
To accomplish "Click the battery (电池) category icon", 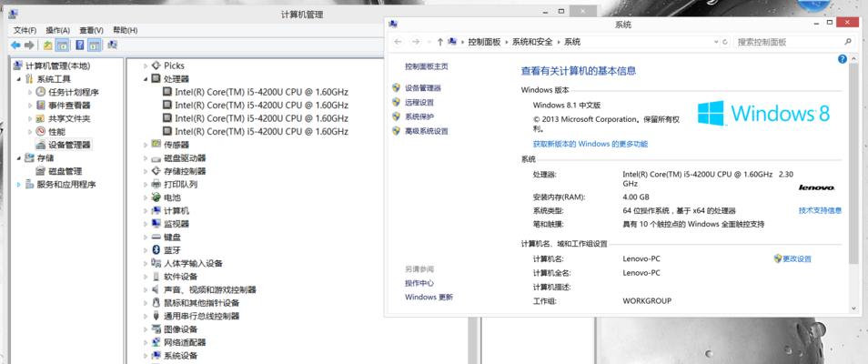I will tap(156, 197).
